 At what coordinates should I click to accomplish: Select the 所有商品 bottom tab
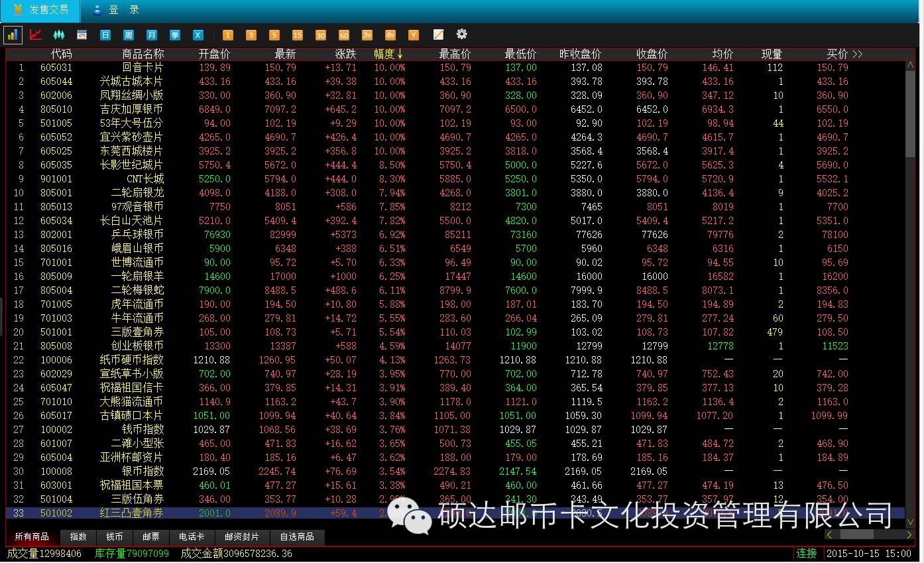(32, 536)
